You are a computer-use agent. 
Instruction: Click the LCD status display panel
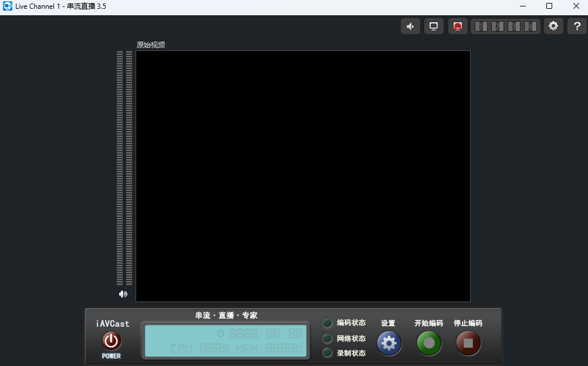(226, 341)
